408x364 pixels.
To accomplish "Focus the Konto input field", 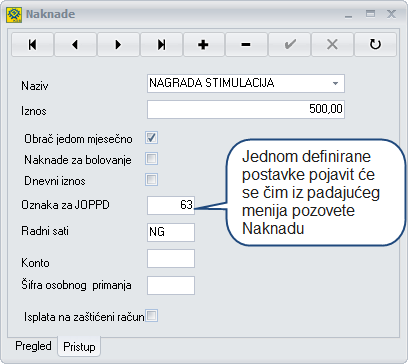I will click(171, 258).
